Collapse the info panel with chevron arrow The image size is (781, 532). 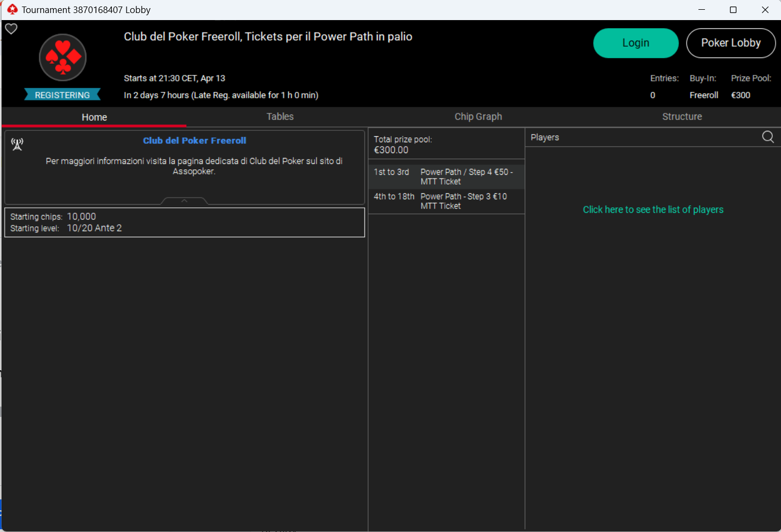coord(184,201)
